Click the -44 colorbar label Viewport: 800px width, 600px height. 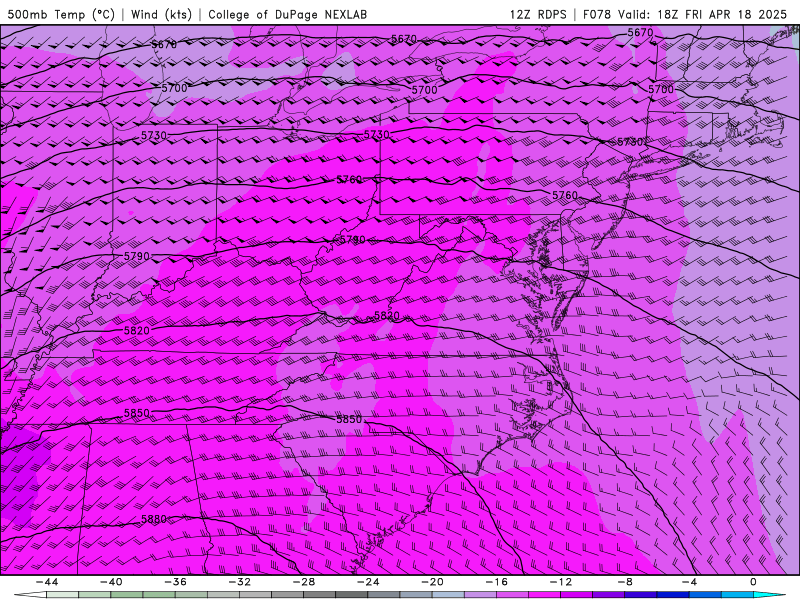[x=47, y=582]
